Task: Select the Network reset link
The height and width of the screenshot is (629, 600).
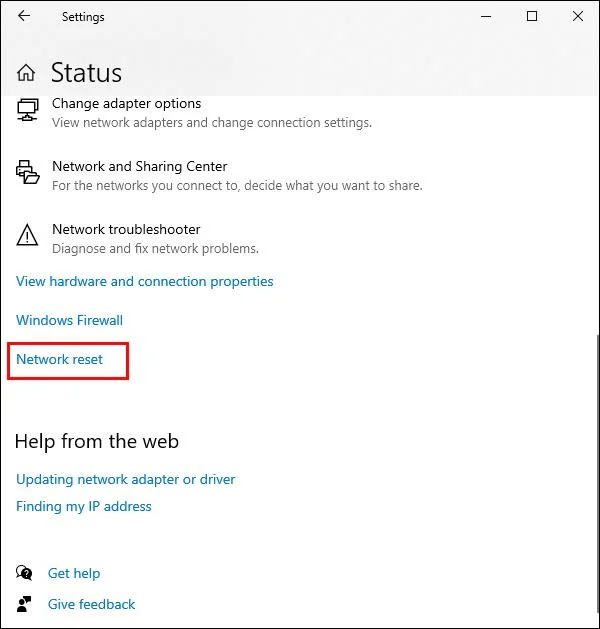Action: click(x=59, y=360)
